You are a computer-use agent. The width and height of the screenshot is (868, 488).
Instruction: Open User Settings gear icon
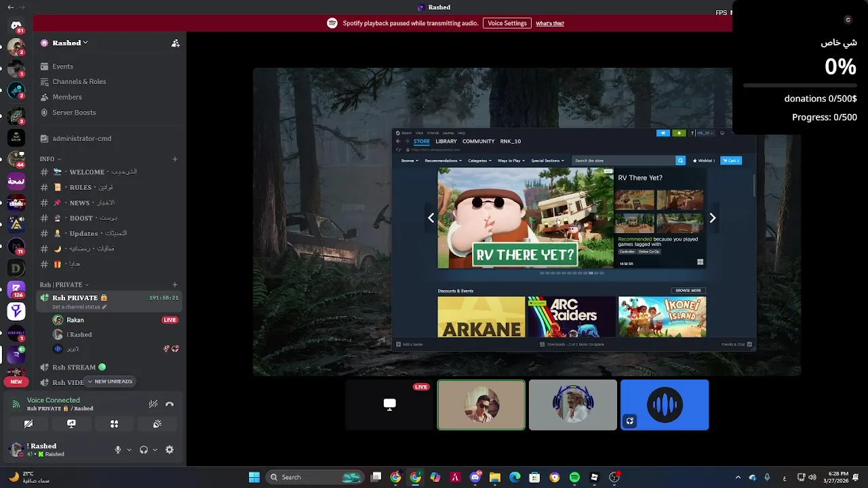pos(170,449)
